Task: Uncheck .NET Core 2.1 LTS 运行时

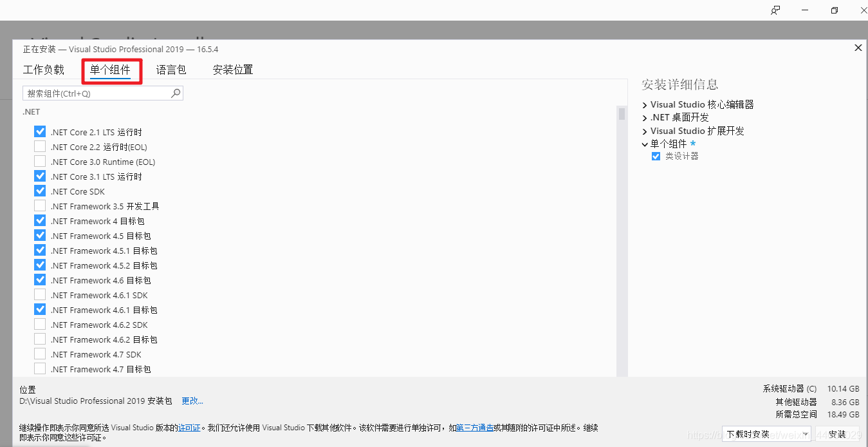Action: click(x=40, y=132)
